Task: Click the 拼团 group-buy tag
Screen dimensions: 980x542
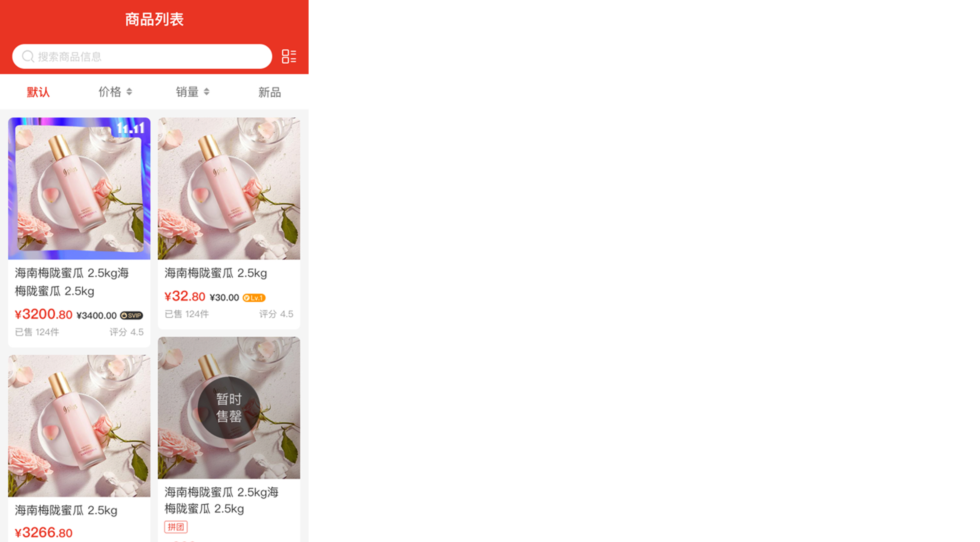Action: click(176, 527)
